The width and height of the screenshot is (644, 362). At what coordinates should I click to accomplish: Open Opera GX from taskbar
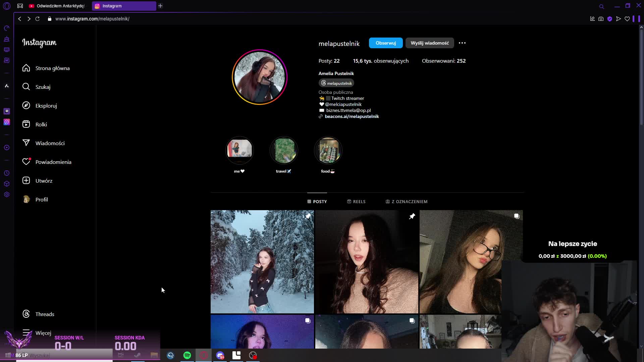[x=204, y=355]
